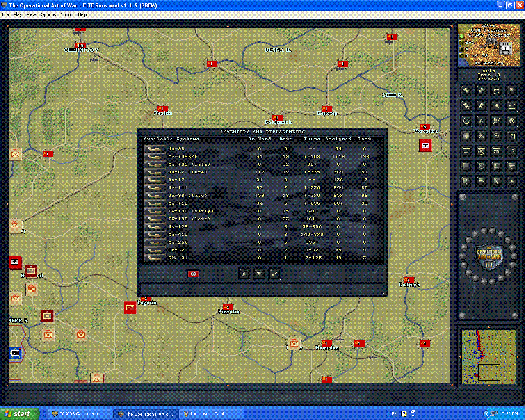Confirm inventory with the checkmark button

274,274
